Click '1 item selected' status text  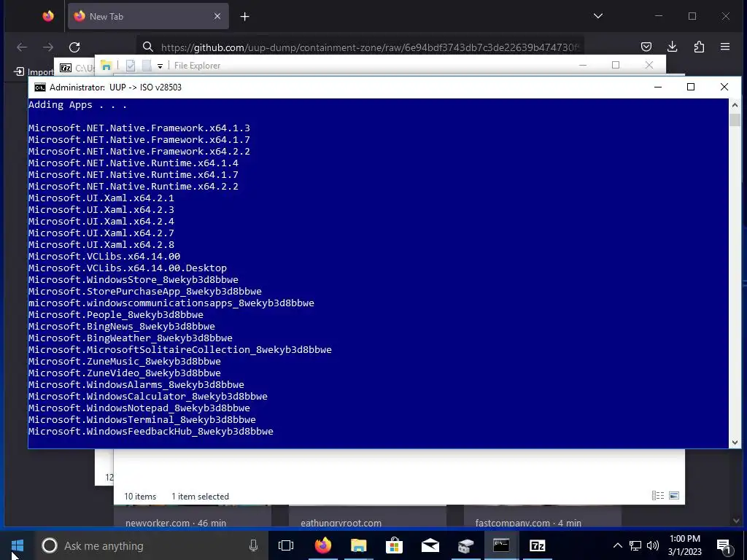point(200,496)
